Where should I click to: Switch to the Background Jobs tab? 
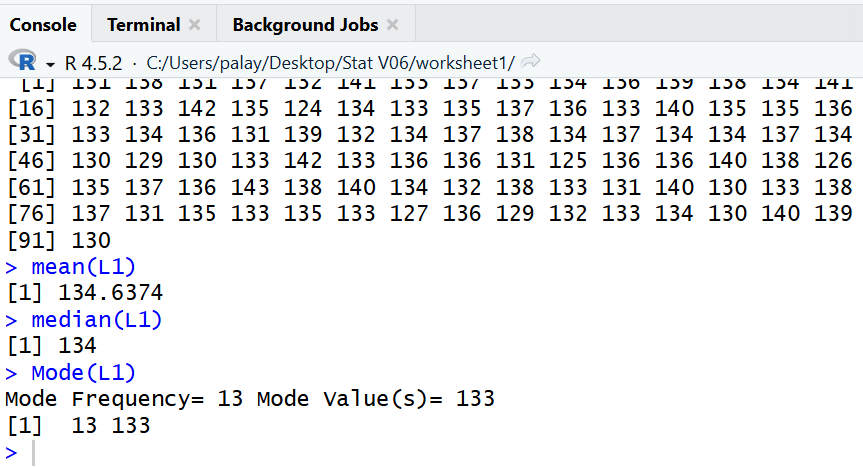(305, 24)
